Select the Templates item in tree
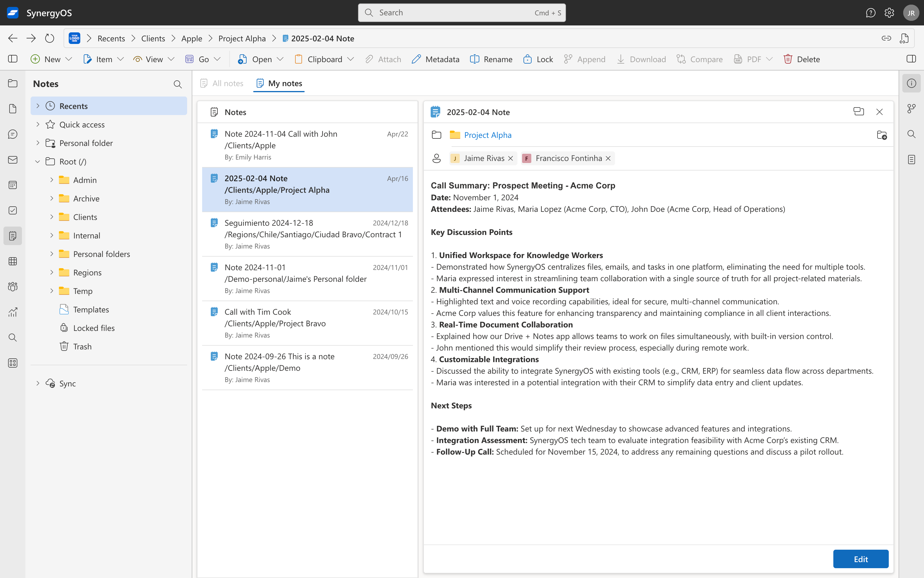This screenshot has width=924, height=578. point(109,309)
